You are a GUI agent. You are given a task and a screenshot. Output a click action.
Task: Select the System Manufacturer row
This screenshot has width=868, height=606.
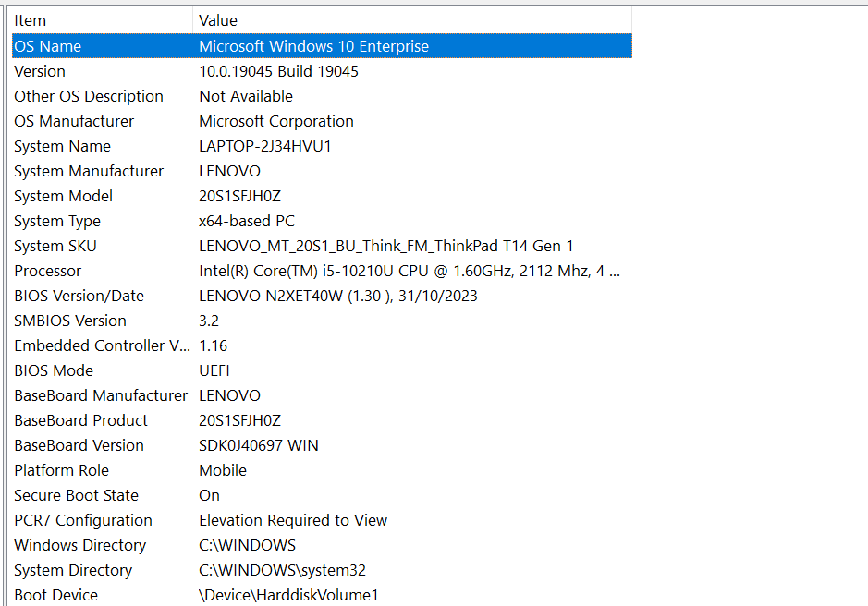pos(322,171)
